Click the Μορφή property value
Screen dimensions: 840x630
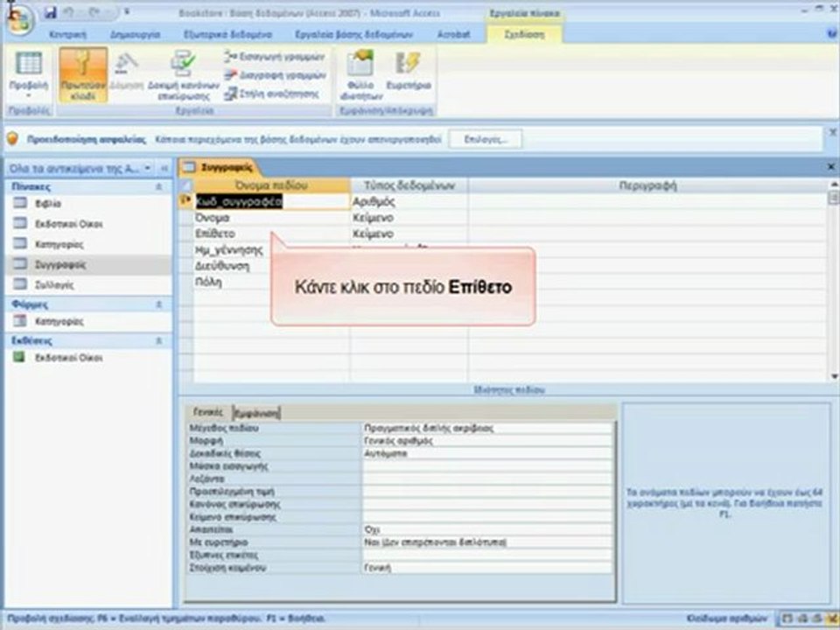pyautogui.click(x=487, y=441)
